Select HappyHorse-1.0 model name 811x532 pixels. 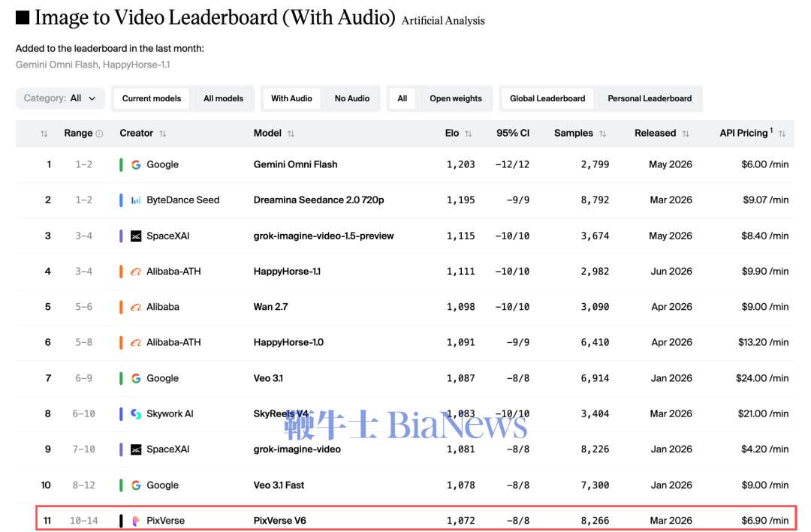(x=288, y=342)
